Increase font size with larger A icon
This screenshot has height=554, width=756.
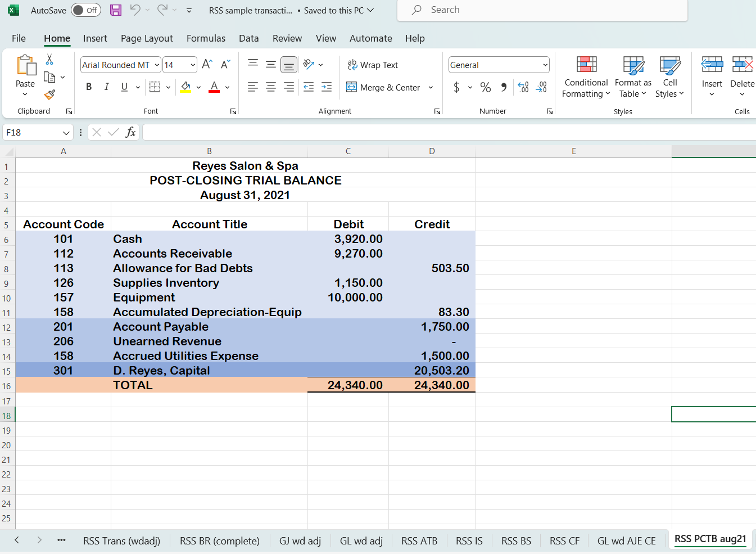pos(207,65)
